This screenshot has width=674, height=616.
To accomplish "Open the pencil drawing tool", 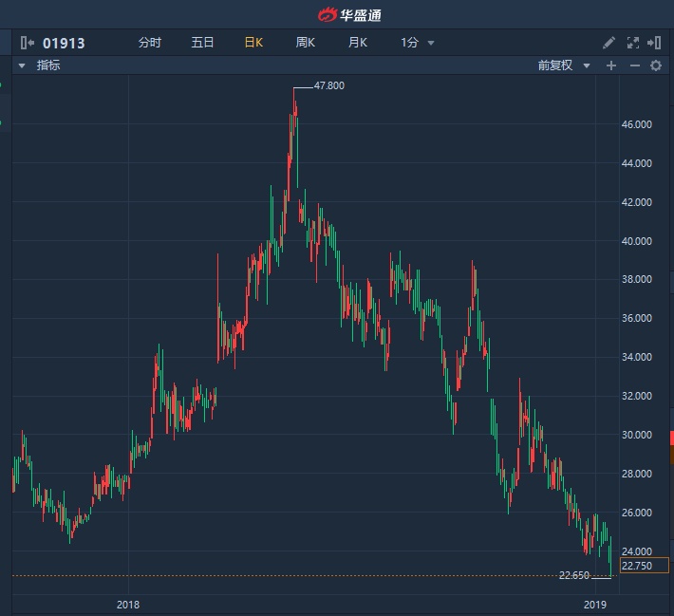I will (609, 43).
